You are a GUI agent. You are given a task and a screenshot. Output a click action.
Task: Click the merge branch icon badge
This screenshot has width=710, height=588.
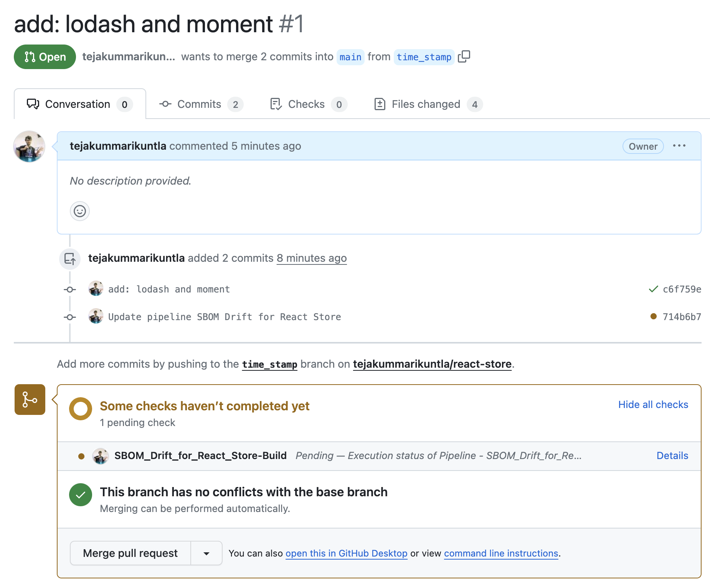click(x=30, y=400)
